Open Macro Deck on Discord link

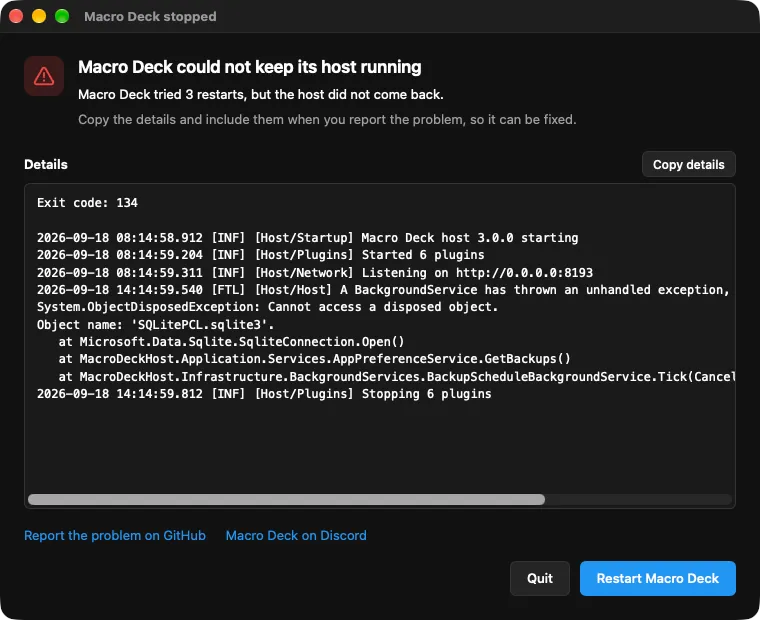pyautogui.click(x=296, y=535)
